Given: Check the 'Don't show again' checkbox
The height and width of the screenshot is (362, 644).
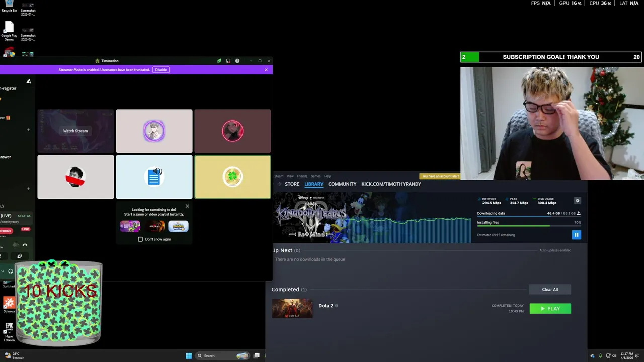Looking at the screenshot, I should 140,239.
